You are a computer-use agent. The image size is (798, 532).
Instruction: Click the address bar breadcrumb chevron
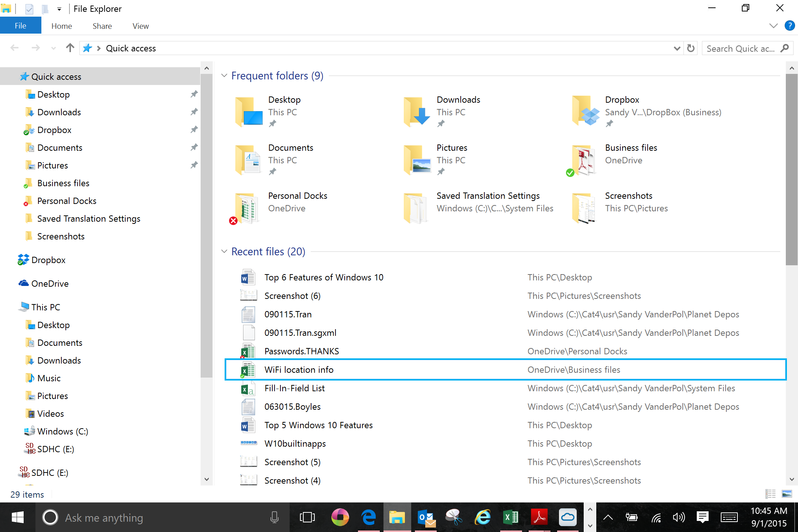[99, 48]
